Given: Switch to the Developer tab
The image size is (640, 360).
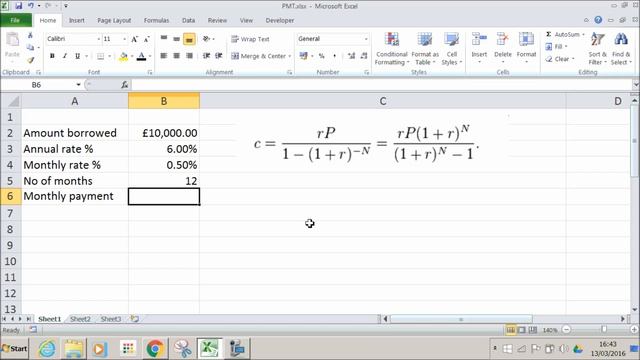Looking at the screenshot, I should click(x=280, y=20).
